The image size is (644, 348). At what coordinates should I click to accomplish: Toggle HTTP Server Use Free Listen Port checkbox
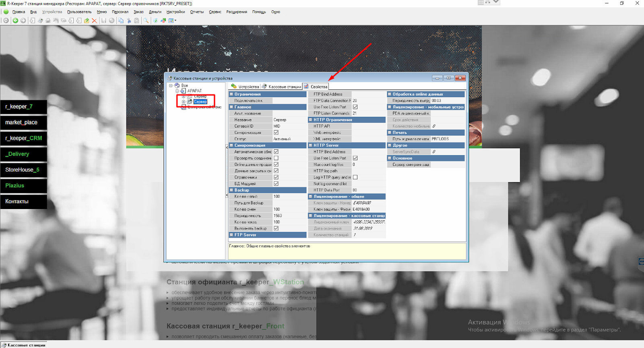pyautogui.click(x=355, y=158)
